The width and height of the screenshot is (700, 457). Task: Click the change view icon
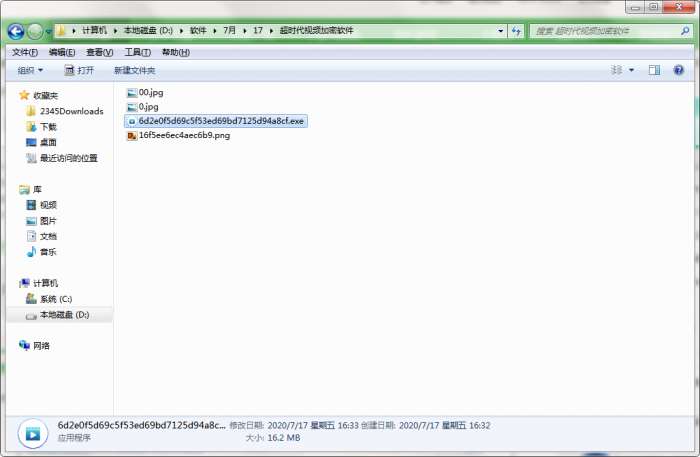617,70
